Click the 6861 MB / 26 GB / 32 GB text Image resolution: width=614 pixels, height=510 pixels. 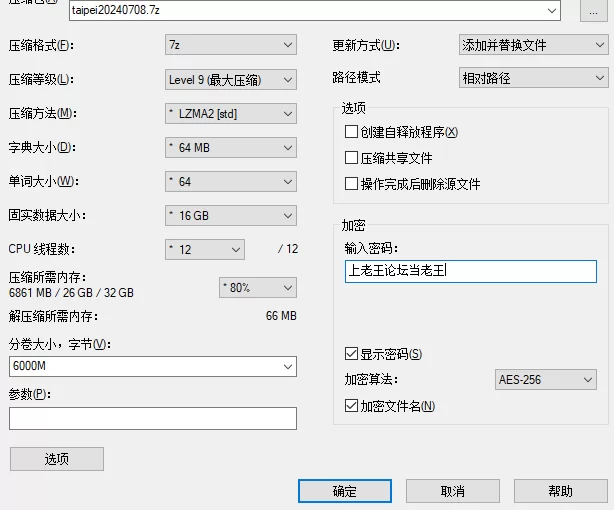tap(71, 293)
